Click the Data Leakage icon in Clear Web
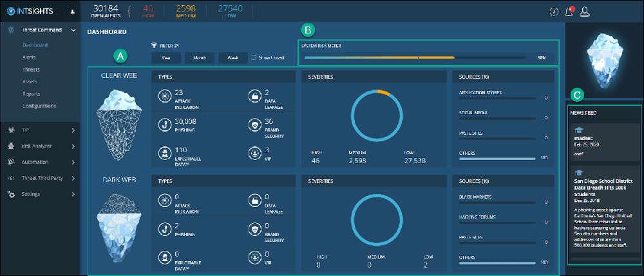The height and width of the screenshot is (276, 644). pyautogui.click(x=254, y=95)
